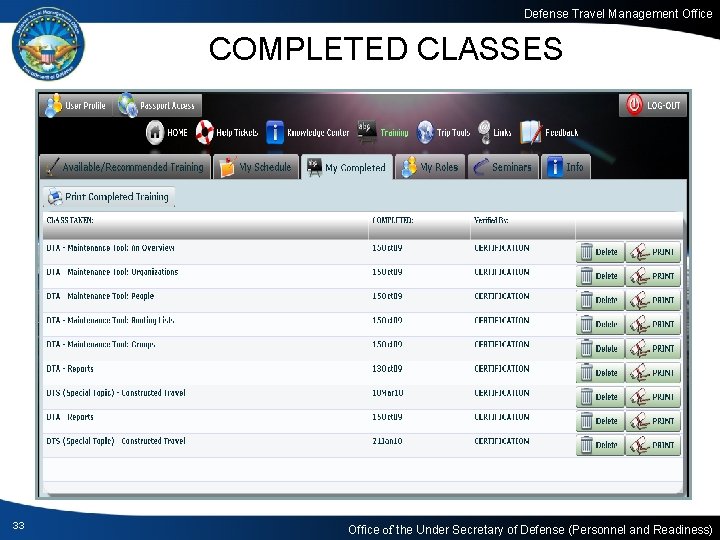The height and width of the screenshot is (540, 720).
Task: Open the Info tab
Action: coord(566,167)
